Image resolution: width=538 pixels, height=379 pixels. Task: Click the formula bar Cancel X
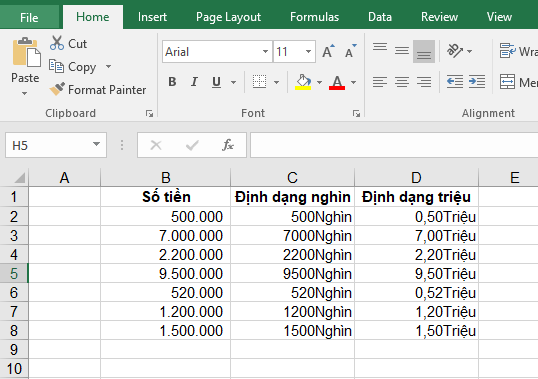point(156,145)
